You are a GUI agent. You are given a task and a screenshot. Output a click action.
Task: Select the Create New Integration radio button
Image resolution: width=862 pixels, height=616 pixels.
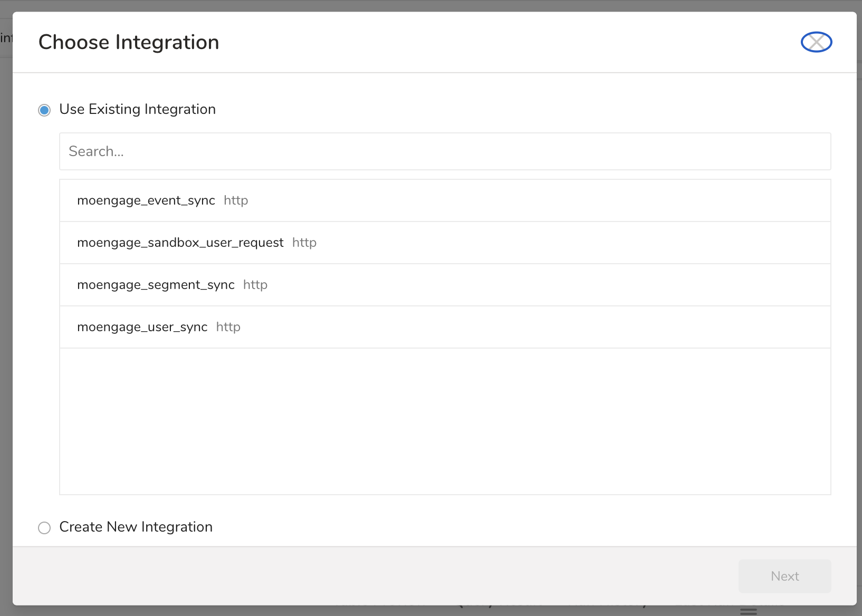click(x=44, y=527)
